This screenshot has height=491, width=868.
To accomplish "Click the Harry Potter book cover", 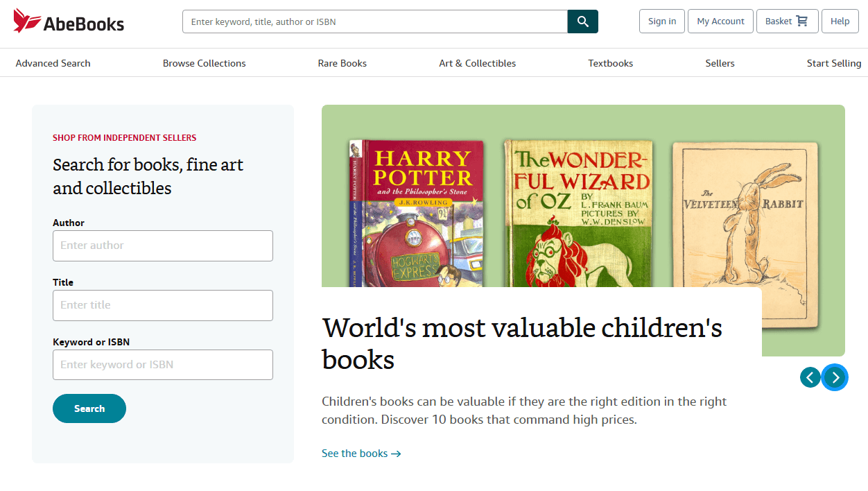I will (x=417, y=212).
